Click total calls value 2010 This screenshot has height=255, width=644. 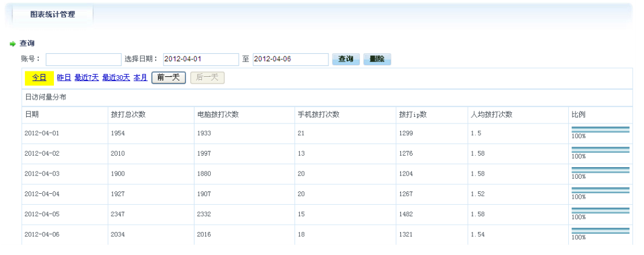click(x=118, y=154)
